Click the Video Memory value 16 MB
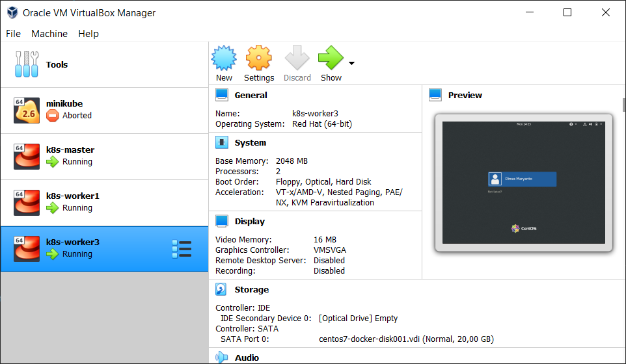This screenshot has height=364, width=626. [x=325, y=240]
